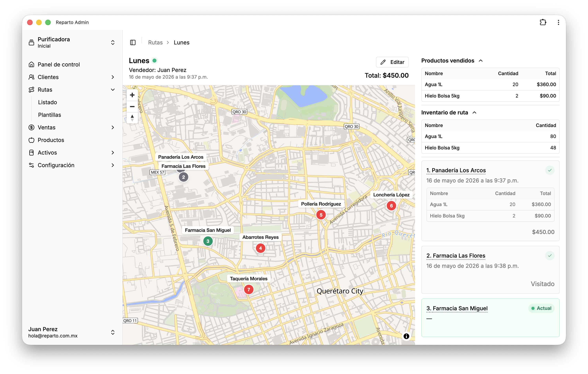Expand the Configuración submenu
The height and width of the screenshot is (374, 588).
(x=113, y=165)
